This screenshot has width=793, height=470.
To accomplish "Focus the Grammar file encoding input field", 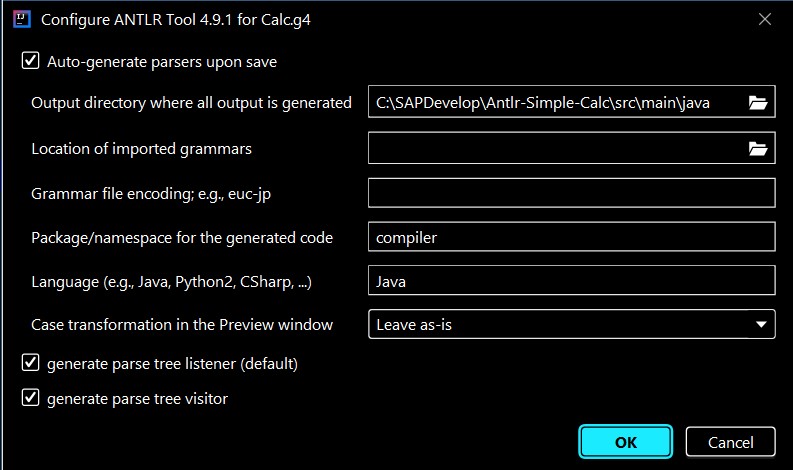I will point(571,193).
